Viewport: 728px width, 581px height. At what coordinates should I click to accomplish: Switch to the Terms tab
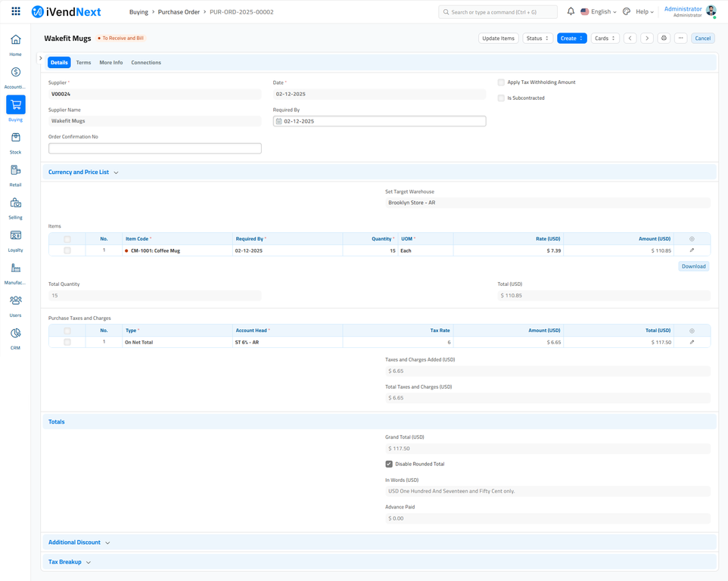pyautogui.click(x=83, y=63)
